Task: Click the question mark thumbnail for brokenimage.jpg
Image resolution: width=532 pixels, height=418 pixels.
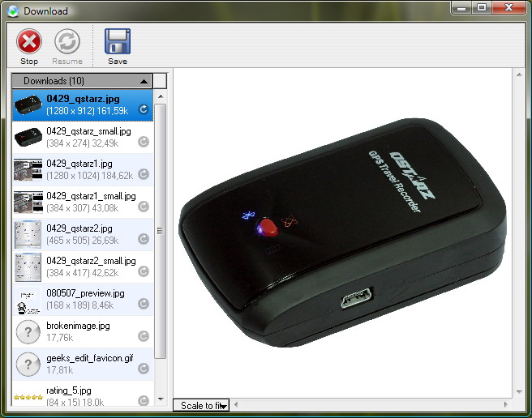Action: (x=28, y=331)
